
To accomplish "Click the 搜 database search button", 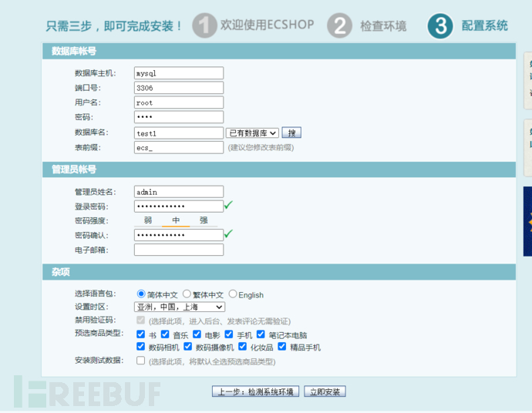I will click(x=291, y=133).
